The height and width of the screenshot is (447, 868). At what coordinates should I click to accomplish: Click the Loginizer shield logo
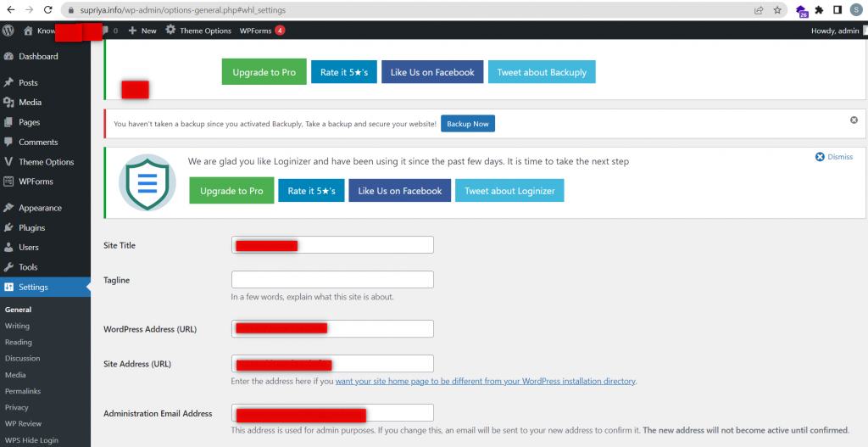(x=147, y=182)
